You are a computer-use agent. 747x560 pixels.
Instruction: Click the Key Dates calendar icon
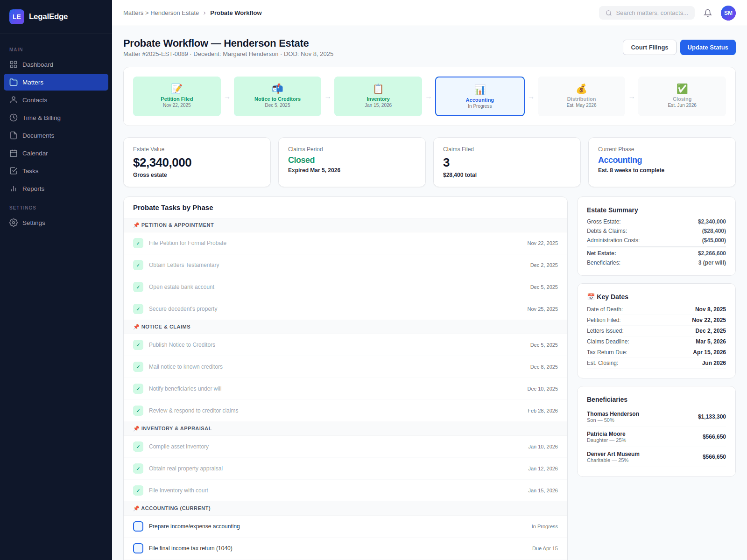click(591, 297)
